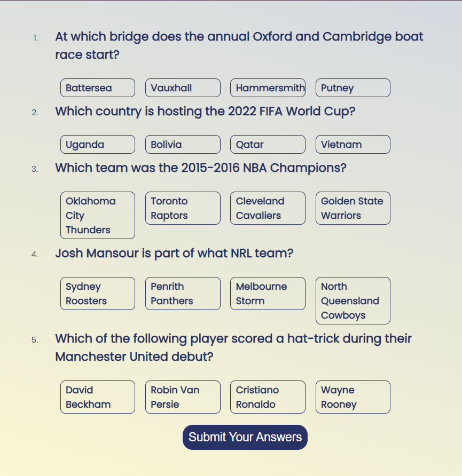
Task: Choose Cristiano Ronaldo as the debut scorer
Action: [268, 396]
